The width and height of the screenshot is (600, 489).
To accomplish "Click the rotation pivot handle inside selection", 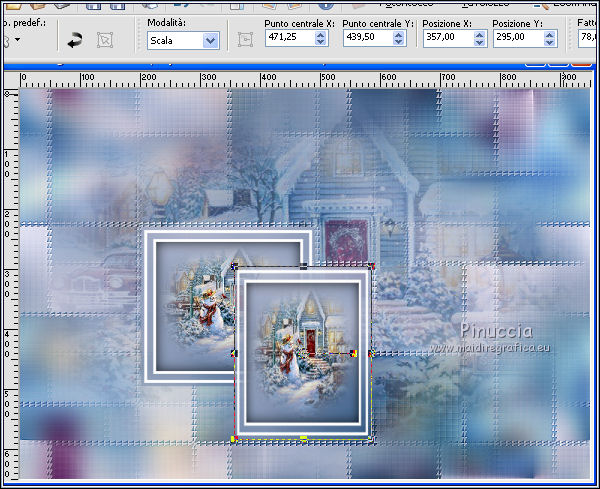I will pyautogui.click(x=354, y=353).
